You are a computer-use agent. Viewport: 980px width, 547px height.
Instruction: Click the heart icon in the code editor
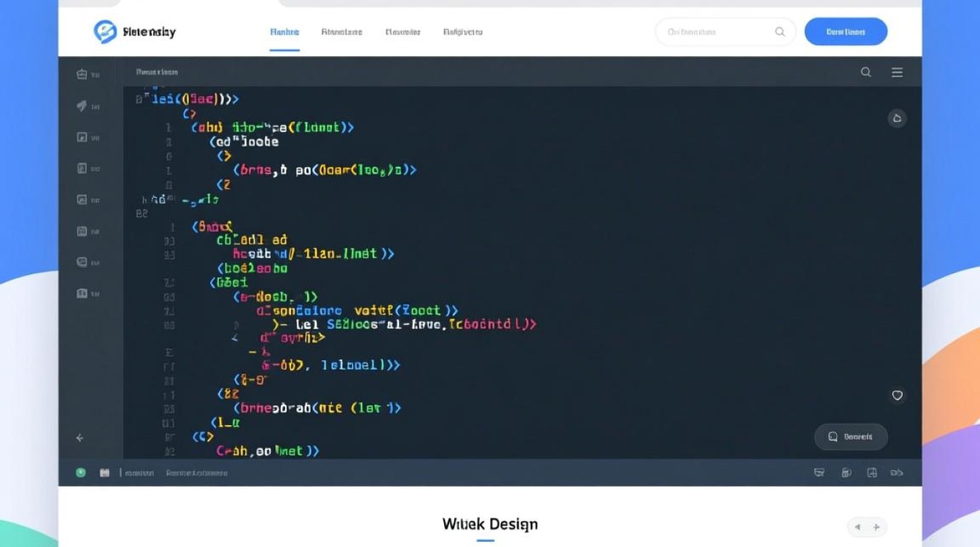click(x=897, y=395)
